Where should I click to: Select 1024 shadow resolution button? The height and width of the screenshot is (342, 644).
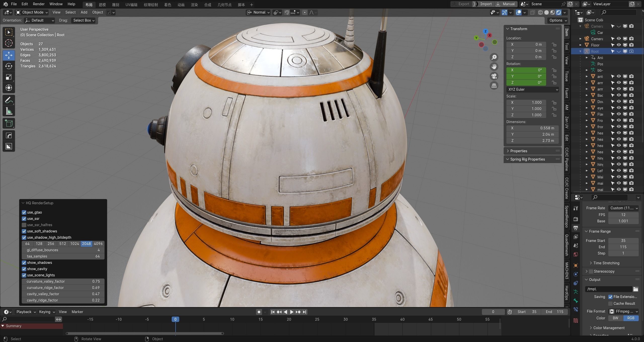pyautogui.click(x=75, y=244)
